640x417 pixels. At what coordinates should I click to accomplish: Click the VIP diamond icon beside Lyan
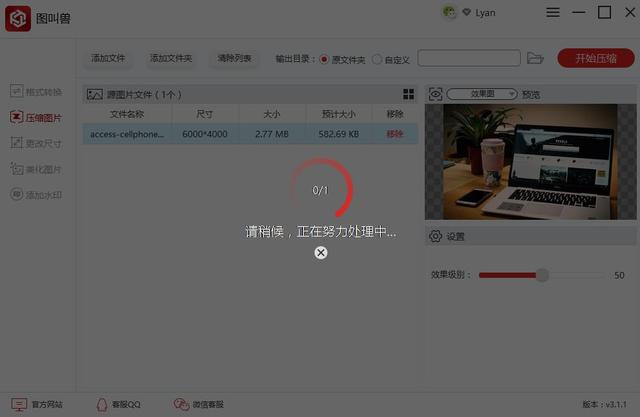pos(467,12)
